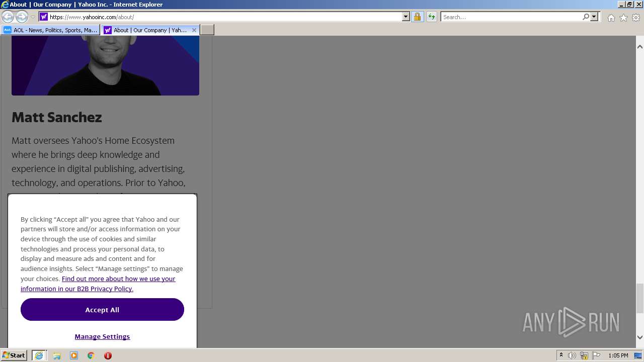The image size is (644, 362).
Task: Click the red Opera taskbar icon
Action: [x=108, y=355]
